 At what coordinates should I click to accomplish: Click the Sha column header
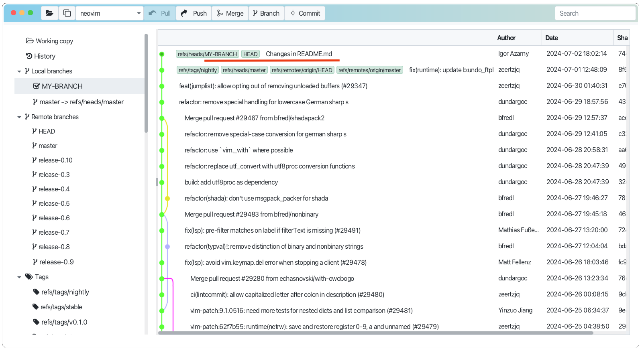pyautogui.click(x=622, y=38)
